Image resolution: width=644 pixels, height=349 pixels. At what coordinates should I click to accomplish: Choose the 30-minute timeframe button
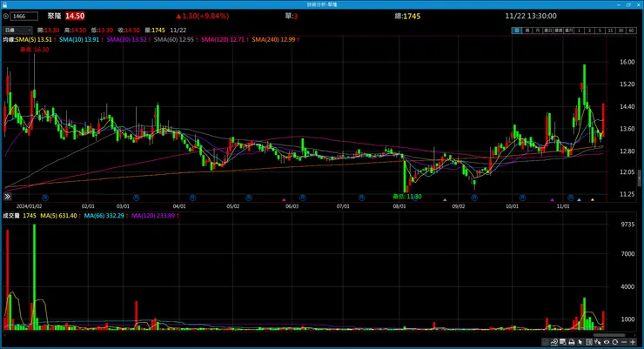click(x=621, y=30)
